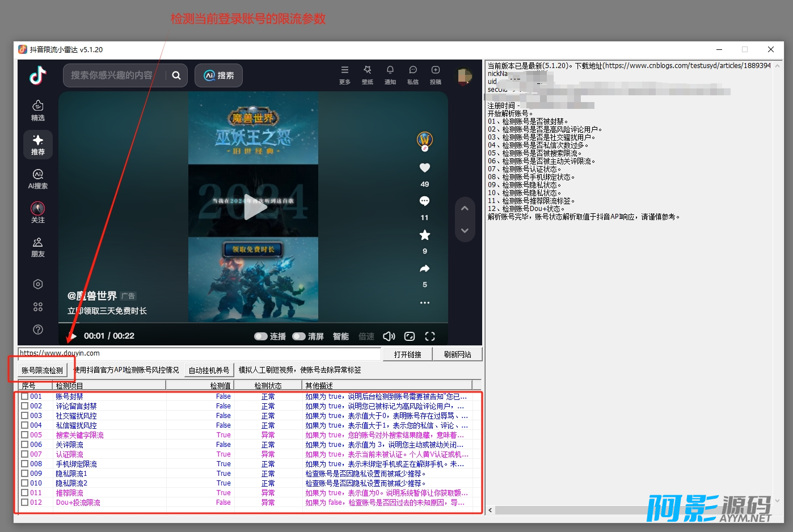
Task: Check the box for row 003
Action: point(24,416)
